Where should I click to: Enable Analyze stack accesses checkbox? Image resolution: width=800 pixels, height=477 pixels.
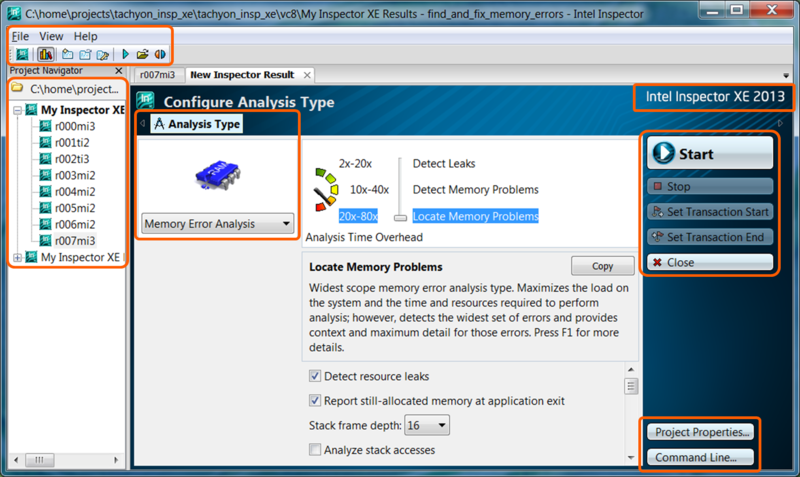point(315,449)
